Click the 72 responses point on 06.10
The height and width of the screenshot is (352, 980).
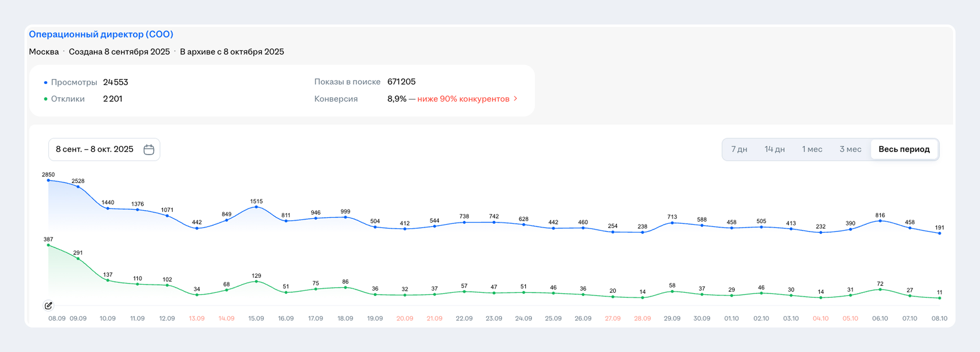[880, 290]
